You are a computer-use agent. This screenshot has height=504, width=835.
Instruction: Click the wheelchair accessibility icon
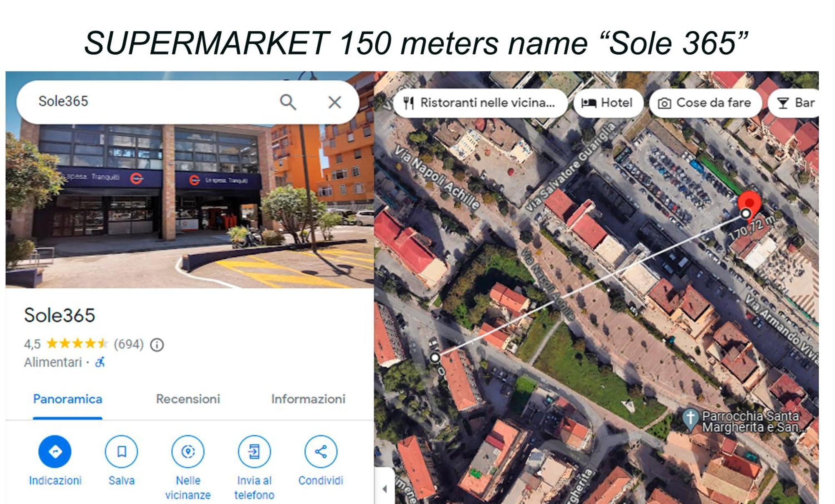100,362
